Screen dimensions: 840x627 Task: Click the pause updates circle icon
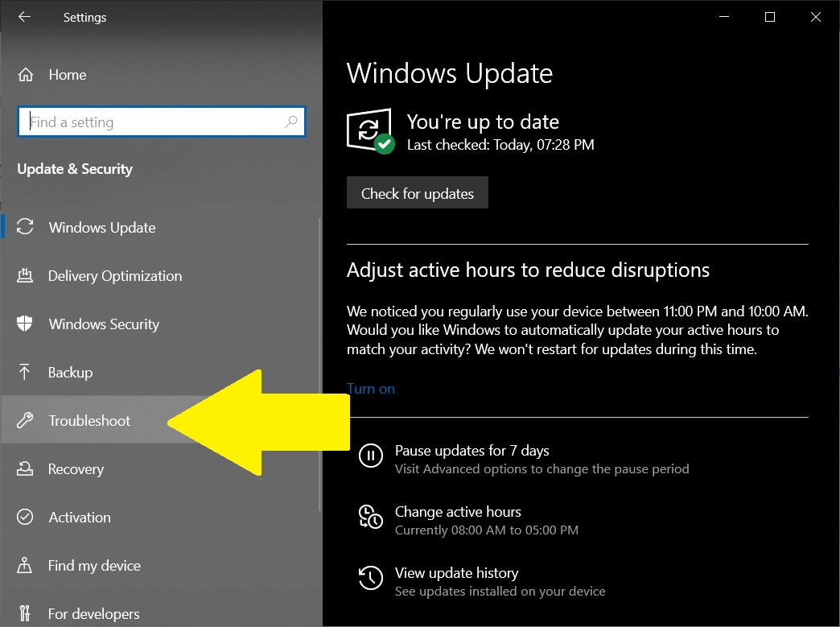click(370, 456)
